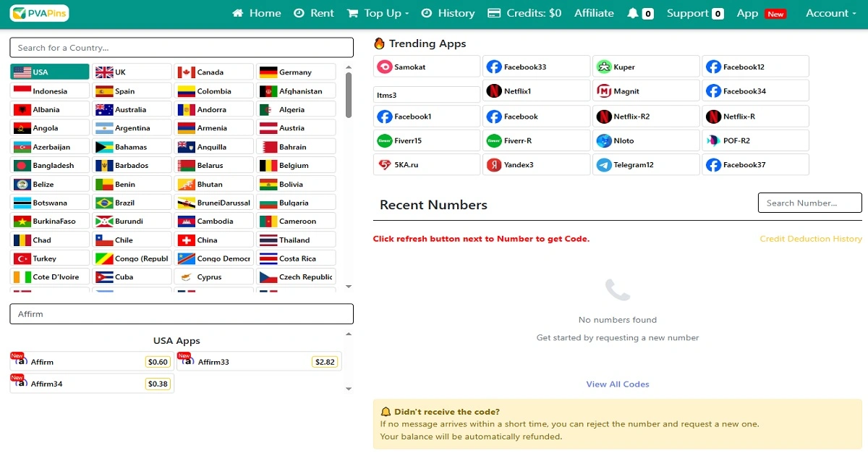Open the App page marked New
Viewport: 868px width, 456px height.
[762, 13]
